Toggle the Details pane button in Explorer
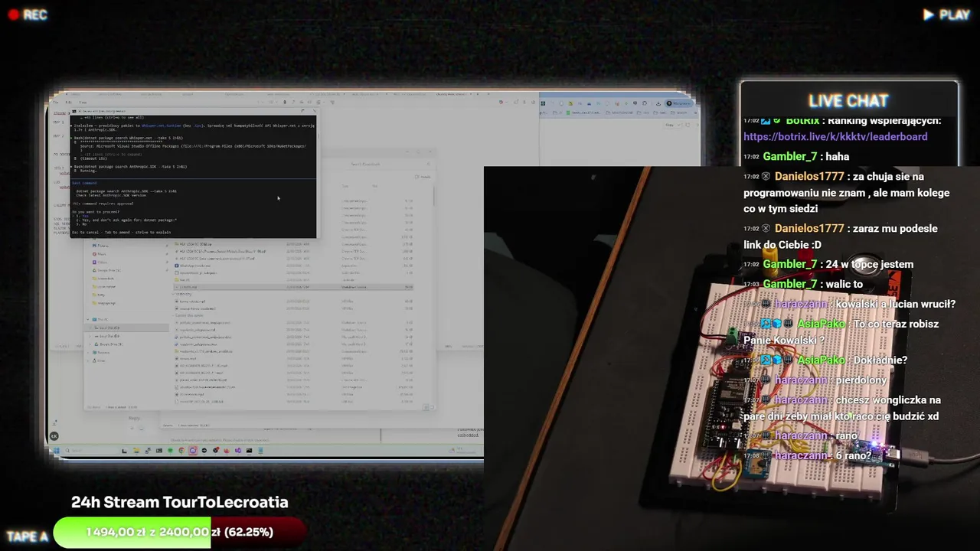The image size is (980, 551). pos(423,177)
